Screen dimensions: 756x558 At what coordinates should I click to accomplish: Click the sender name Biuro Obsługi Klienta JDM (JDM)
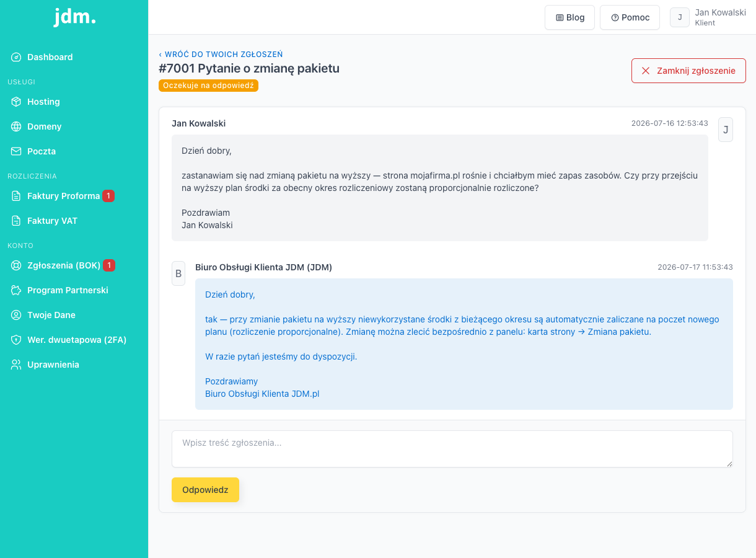click(263, 267)
